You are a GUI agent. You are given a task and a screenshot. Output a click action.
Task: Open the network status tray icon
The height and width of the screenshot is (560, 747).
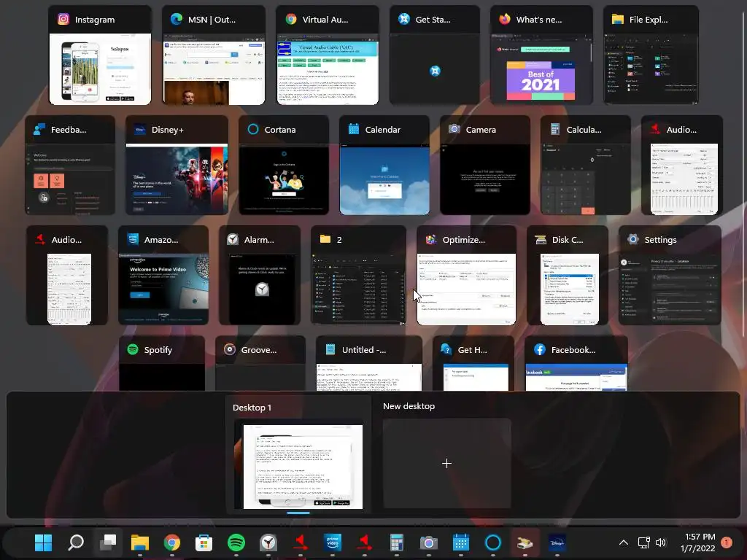[x=644, y=542]
